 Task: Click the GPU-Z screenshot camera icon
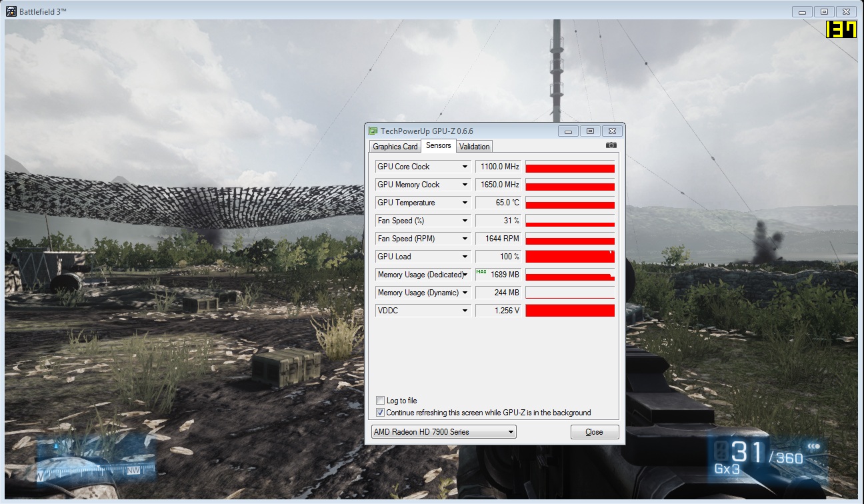tap(611, 145)
